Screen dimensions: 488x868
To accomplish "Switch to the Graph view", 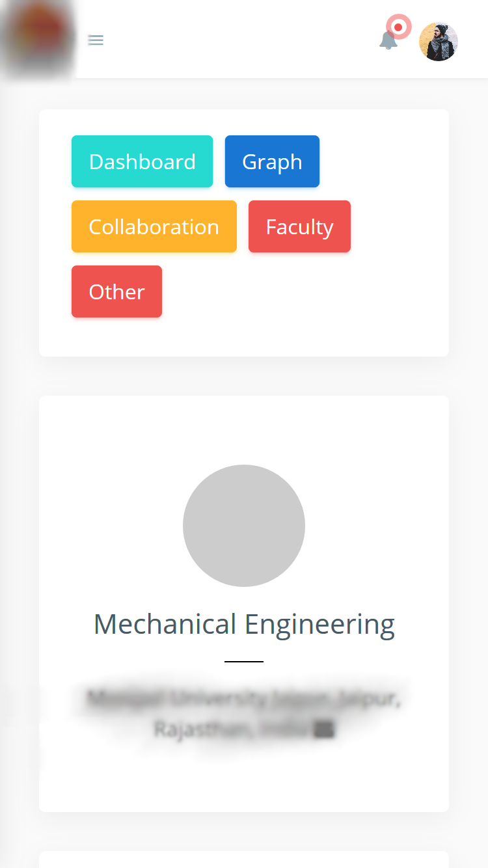I will pos(272,161).
